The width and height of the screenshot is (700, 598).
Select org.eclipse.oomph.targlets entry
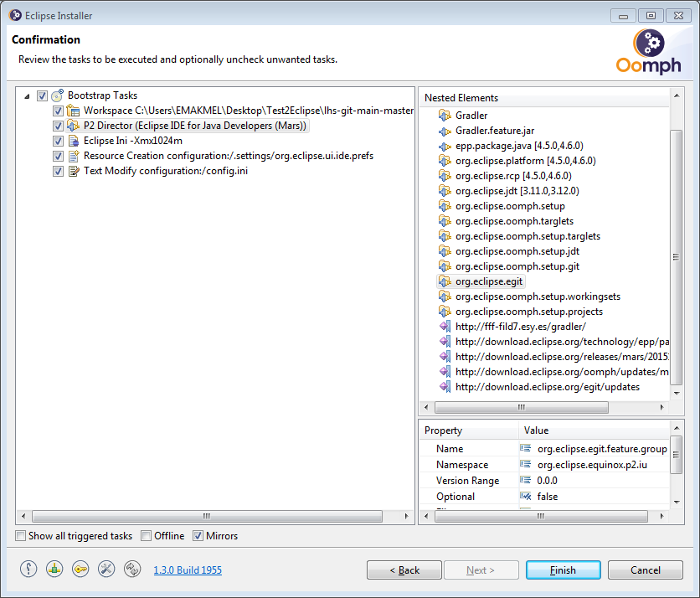point(514,221)
